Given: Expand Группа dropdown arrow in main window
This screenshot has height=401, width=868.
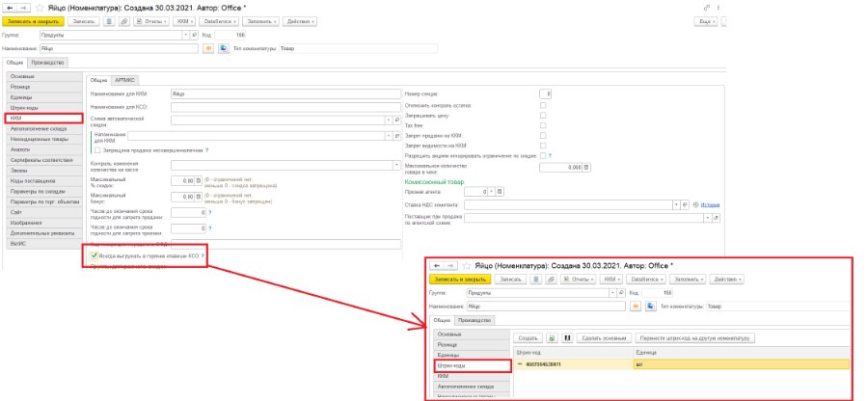Looking at the screenshot, I should click(186, 35).
